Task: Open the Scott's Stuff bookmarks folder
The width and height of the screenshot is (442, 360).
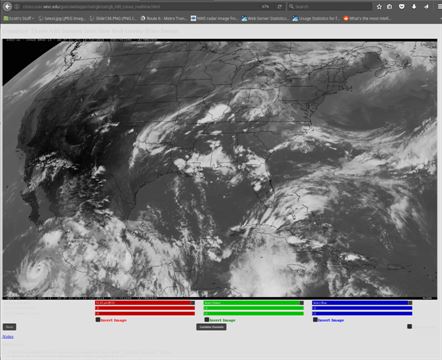Action: point(18,19)
